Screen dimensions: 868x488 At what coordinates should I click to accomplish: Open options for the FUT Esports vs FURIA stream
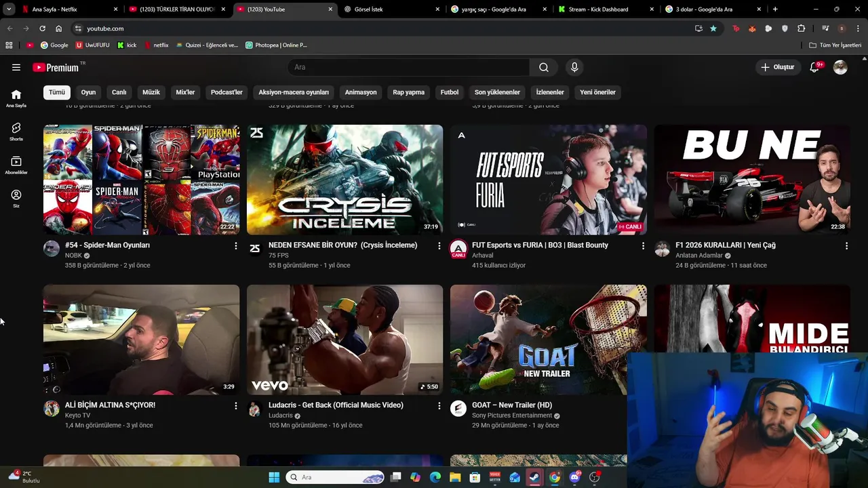[x=643, y=245]
